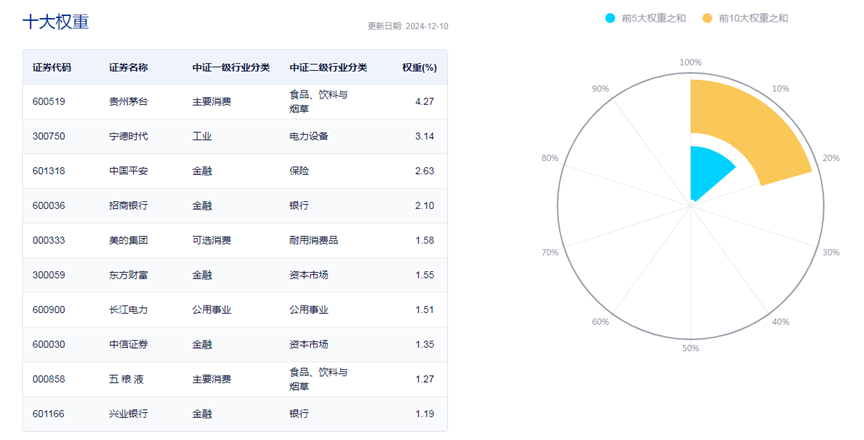Click weight value 1.51
The height and width of the screenshot is (440, 864).
(x=424, y=309)
